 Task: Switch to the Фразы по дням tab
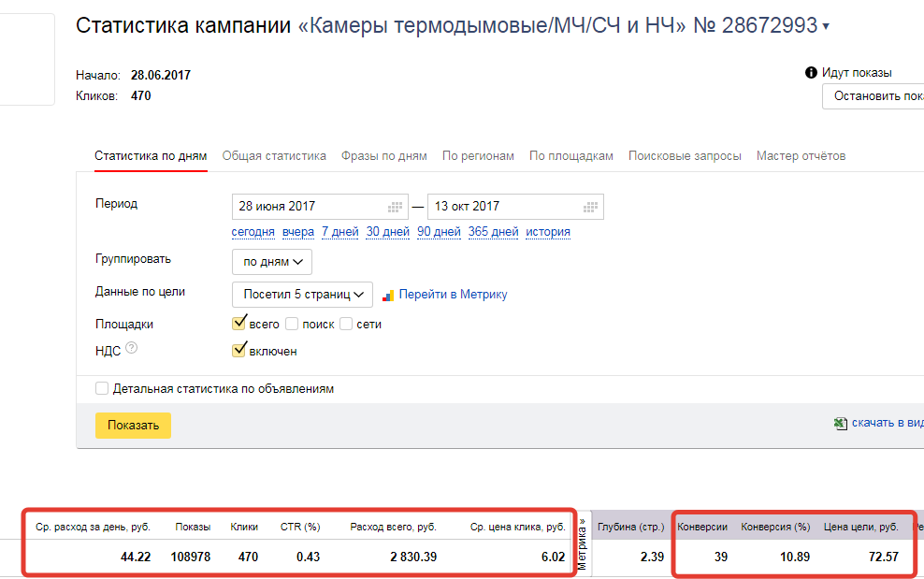(384, 156)
